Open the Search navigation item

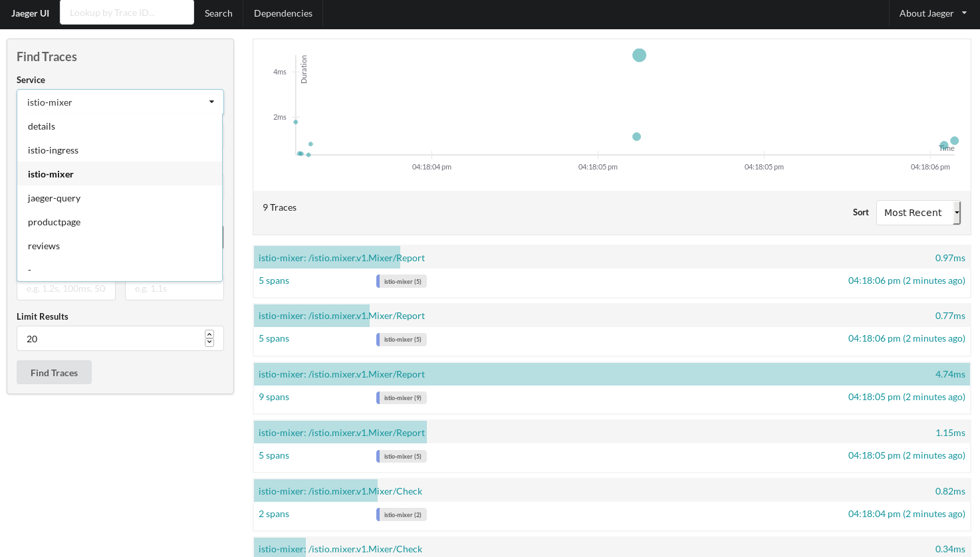218,13
